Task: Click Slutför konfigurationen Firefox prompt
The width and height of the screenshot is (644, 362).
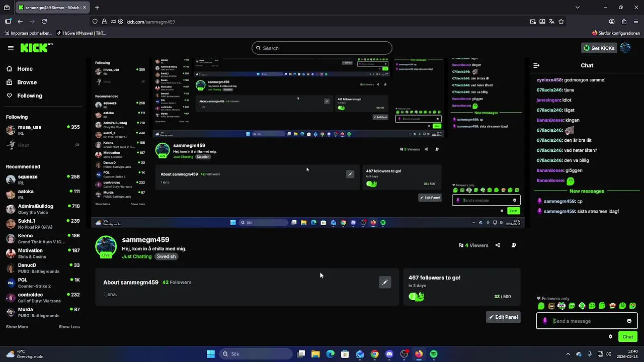Action: 616,33
